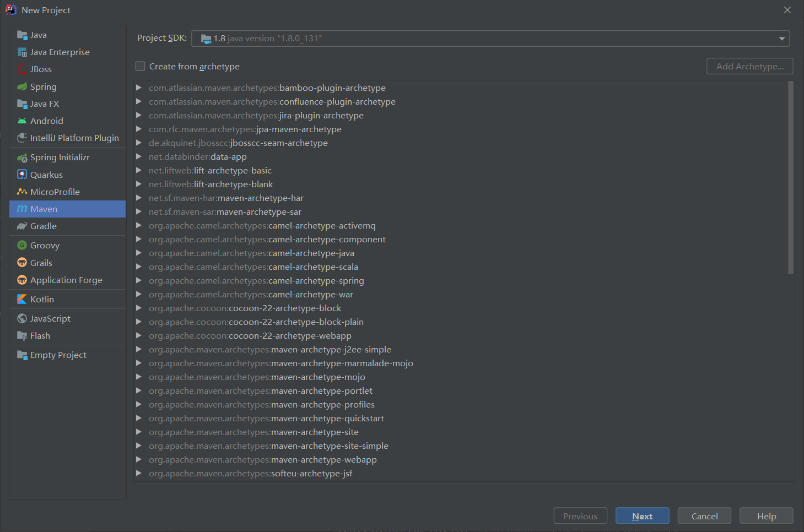Expand cocoon-22-archetype-webapp node
The height and width of the screenshot is (532, 804).
tap(138, 335)
